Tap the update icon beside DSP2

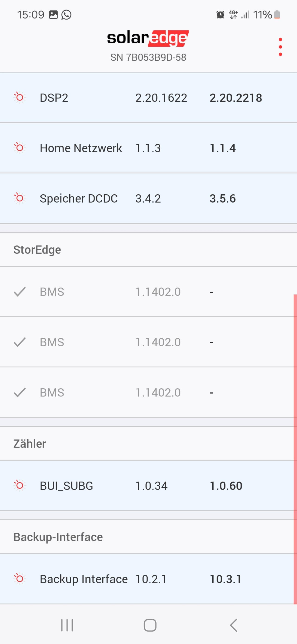click(x=19, y=98)
